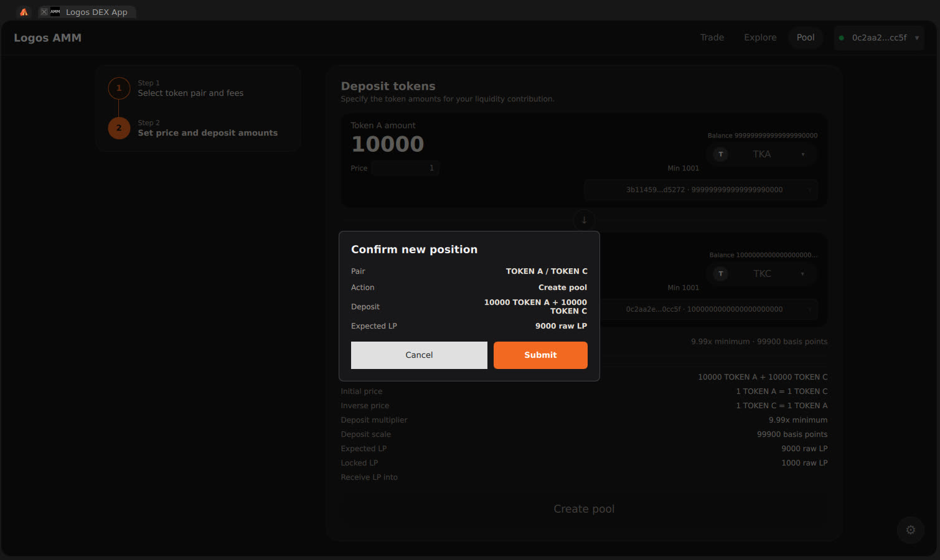Click the TKC token icon

tap(721, 274)
